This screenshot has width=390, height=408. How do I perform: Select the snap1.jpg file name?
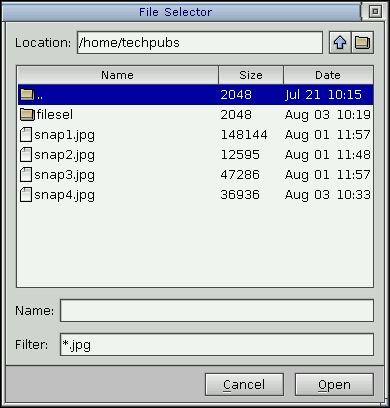coord(64,135)
